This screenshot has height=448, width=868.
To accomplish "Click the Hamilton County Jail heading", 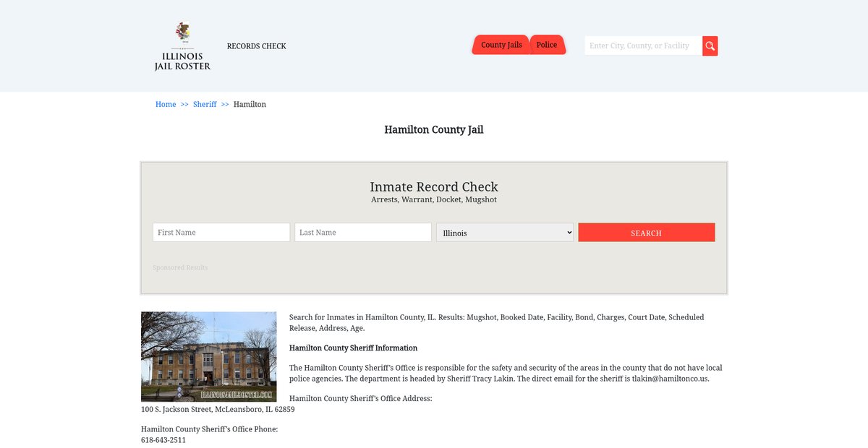I will pos(434,130).
